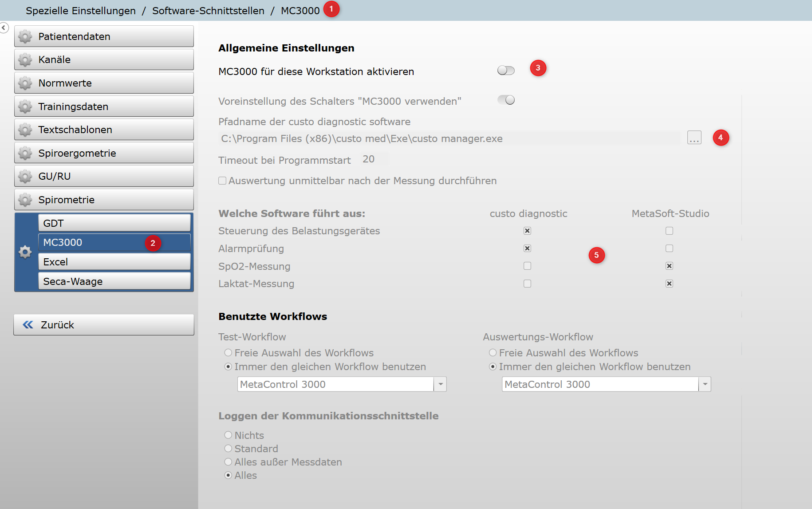The image size is (812, 509).
Task: Select the Excel interface entry
Action: point(114,262)
